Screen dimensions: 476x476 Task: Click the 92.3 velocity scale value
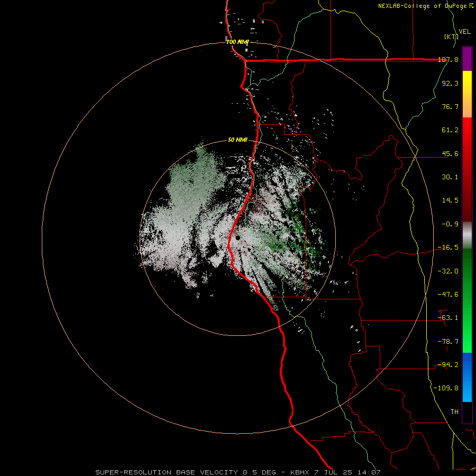(450, 83)
